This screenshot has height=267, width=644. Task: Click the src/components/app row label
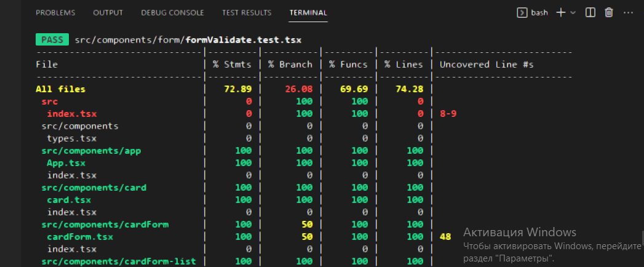point(91,151)
